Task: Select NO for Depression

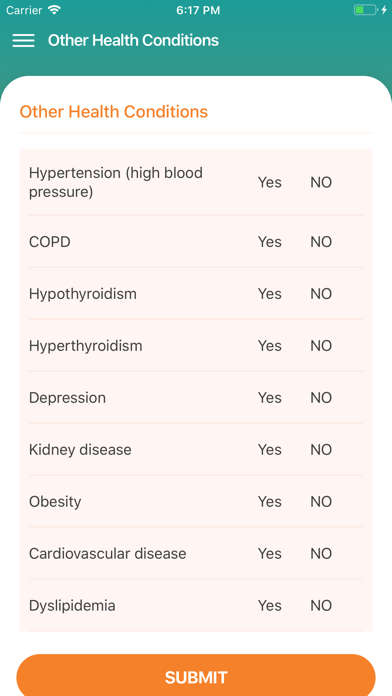Action: (x=321, y=398)
